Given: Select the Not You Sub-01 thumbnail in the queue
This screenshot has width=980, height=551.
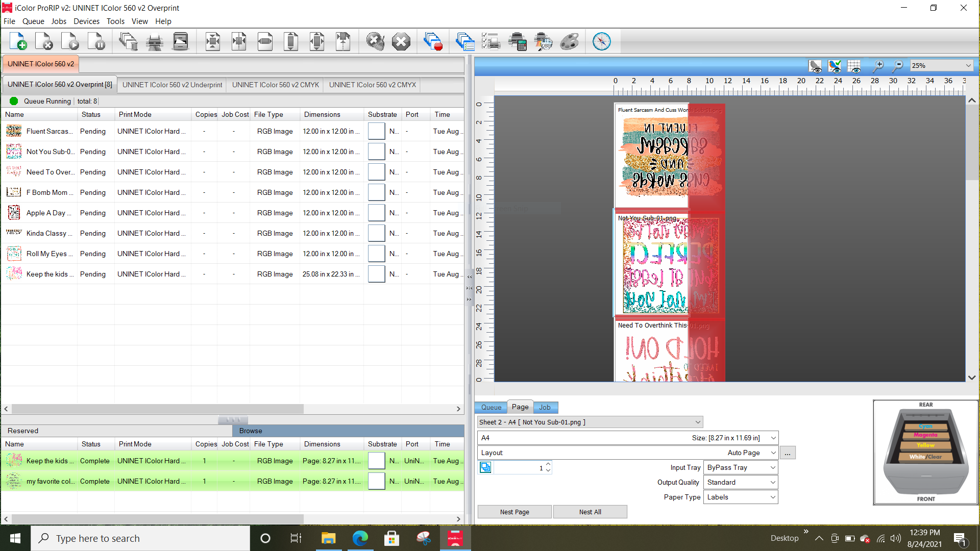Looking at the screenshot, I should (14, 152).
